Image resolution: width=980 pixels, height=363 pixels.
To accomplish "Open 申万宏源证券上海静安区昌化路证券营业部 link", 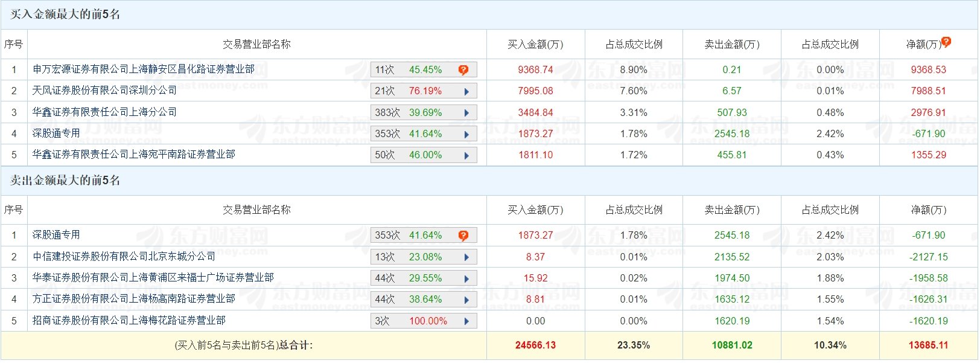I will (144, 69).
